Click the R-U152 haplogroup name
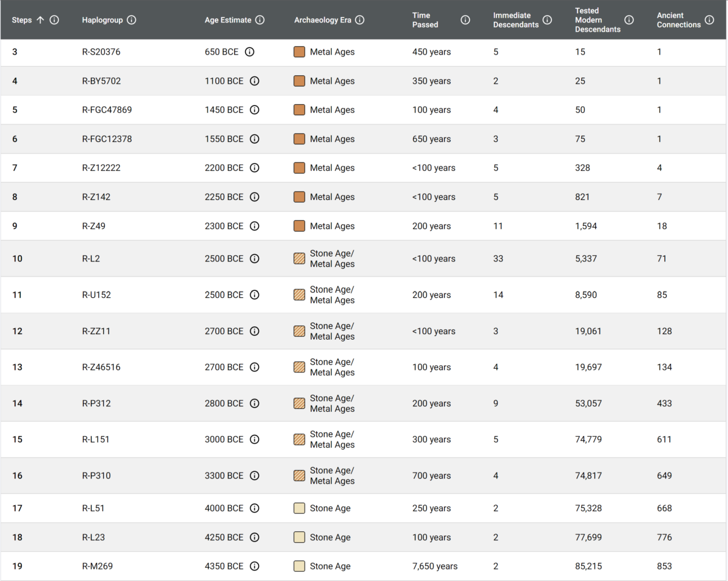This screenshot has width=728, height=581. click(x=96, y=295)
